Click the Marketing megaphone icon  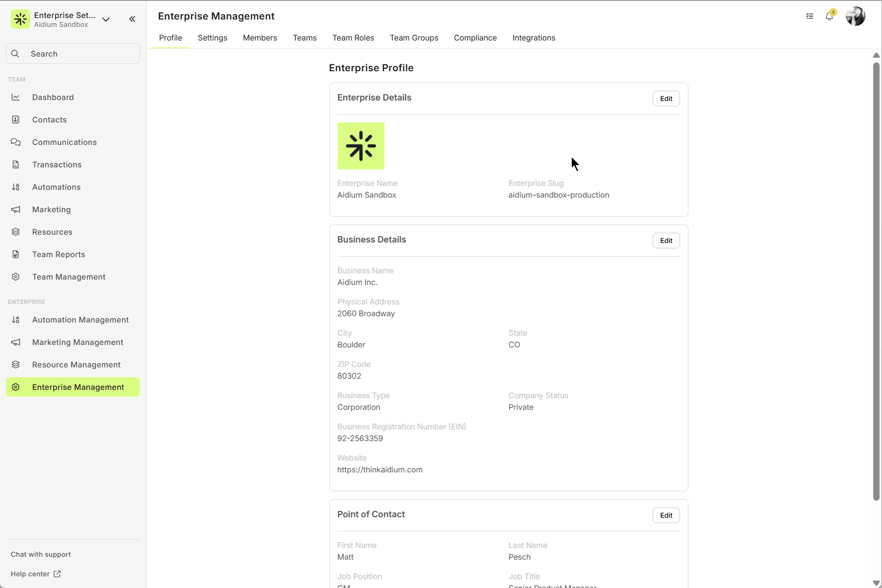16,209
